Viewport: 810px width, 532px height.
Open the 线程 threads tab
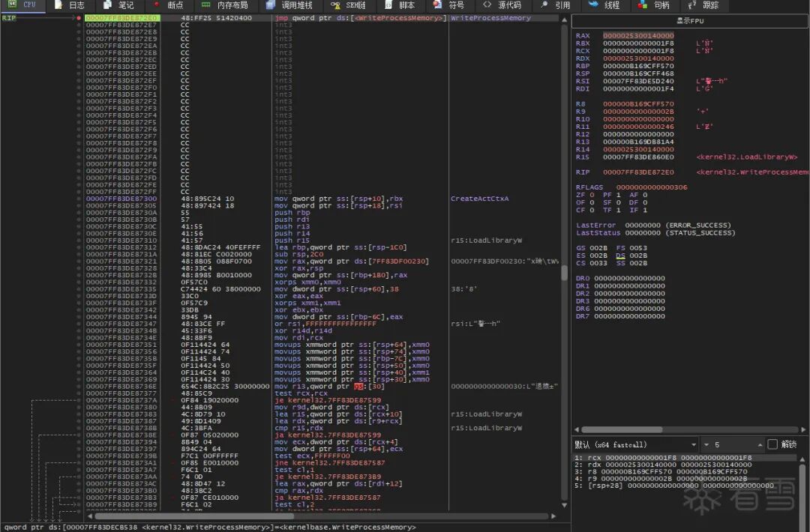[606, 4]
